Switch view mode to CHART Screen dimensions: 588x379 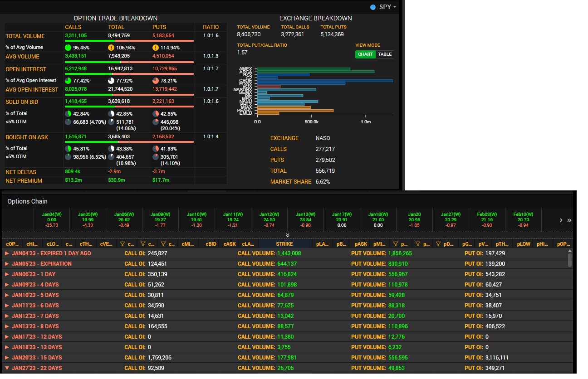click(x=365, y=54)
